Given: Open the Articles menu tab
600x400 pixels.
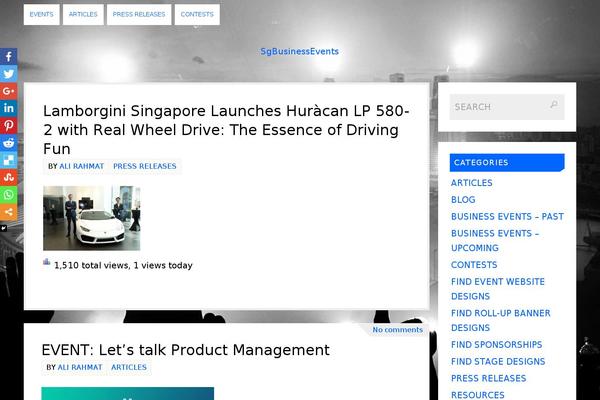Looking at the screenshot, I should [83, 15].
